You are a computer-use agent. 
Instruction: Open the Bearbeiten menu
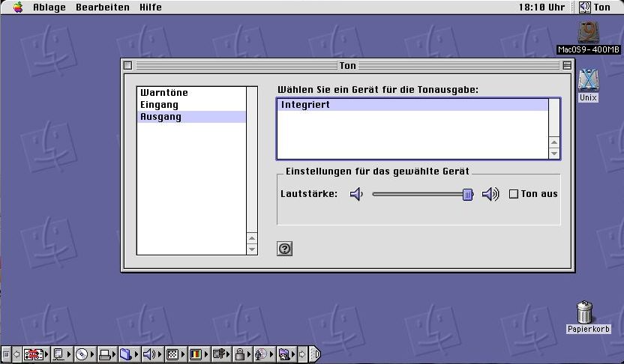point(103,7)
